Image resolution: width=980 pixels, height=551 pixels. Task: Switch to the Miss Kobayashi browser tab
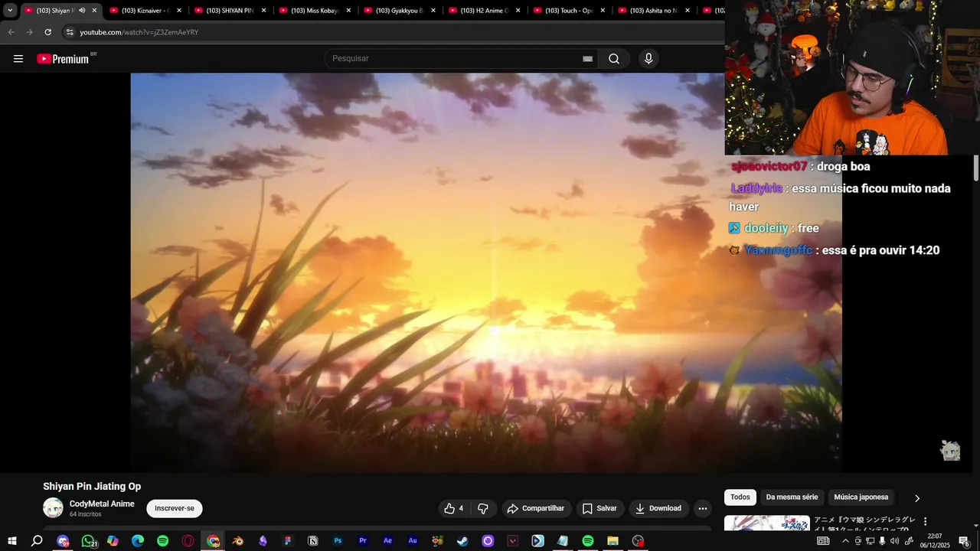click(314, 11)
